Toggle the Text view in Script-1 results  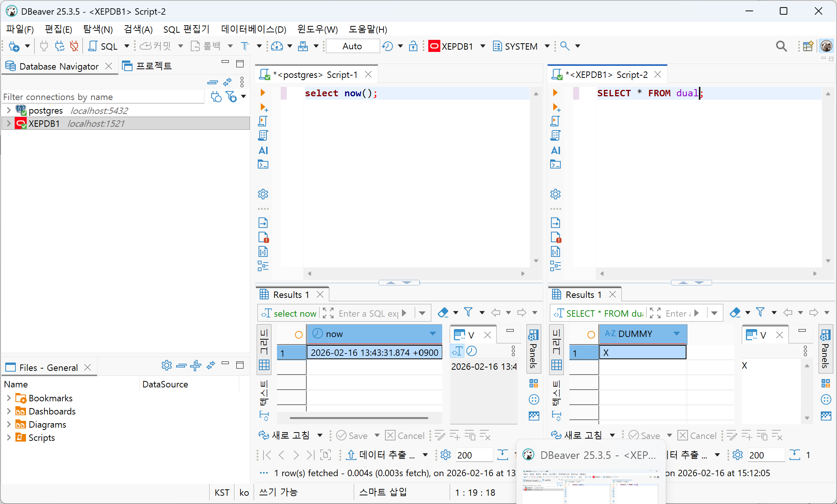pyautogui.click(x=264, y=393)
